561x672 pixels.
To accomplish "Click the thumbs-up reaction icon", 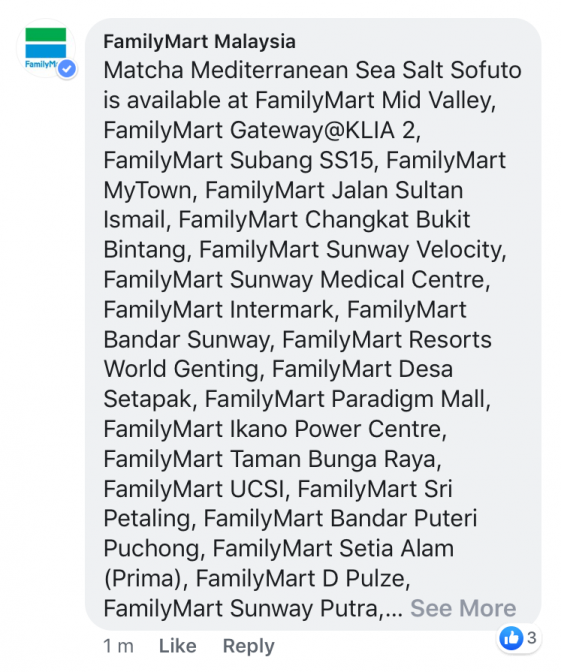I will (x=511, y=638).
